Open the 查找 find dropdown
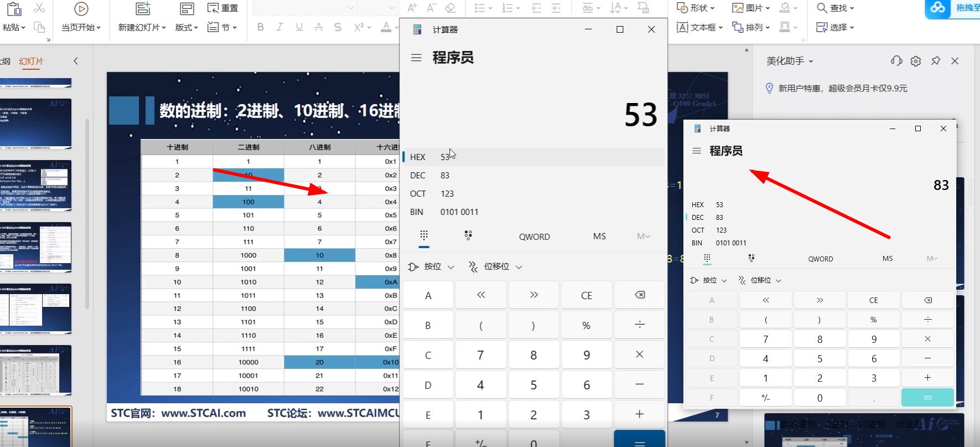The height and width of the screenshot is (447, 980). [x=836, y=8]
